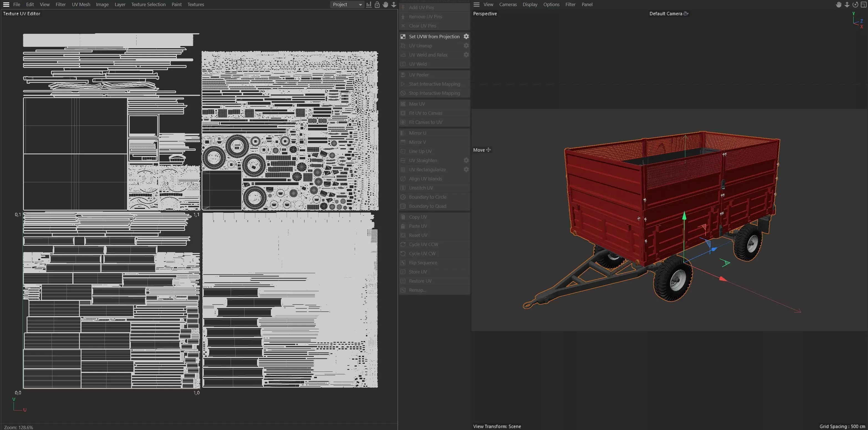Click the Clear UV Pins X icon
The width and height of the screenshot is (868, 430).
click(403, 25)
